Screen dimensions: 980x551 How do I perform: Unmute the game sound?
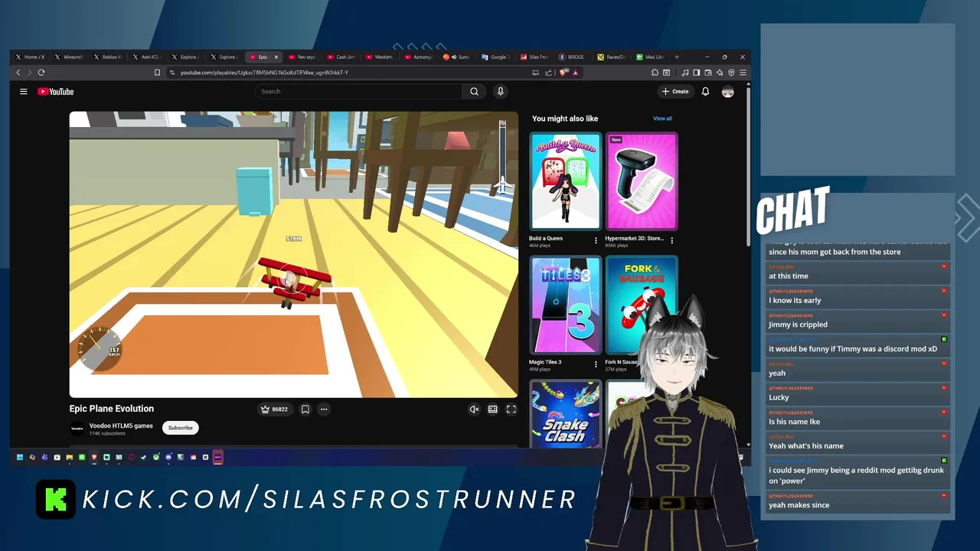(x=474, y=409)
